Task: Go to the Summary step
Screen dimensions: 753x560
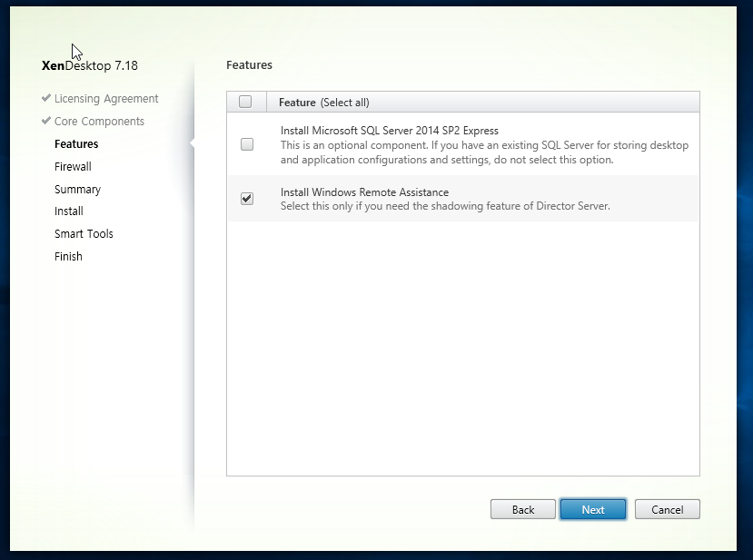Action: point(78,190)
